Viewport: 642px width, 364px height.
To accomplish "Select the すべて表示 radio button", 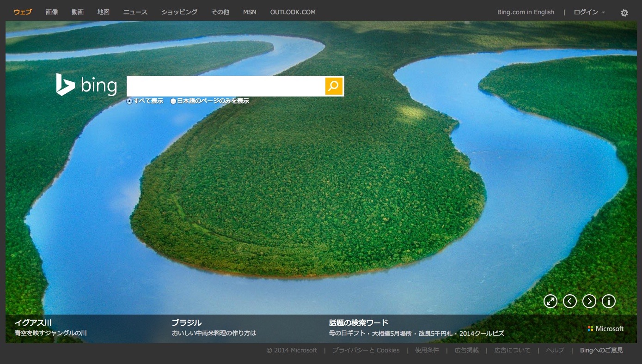I will 129,101.
